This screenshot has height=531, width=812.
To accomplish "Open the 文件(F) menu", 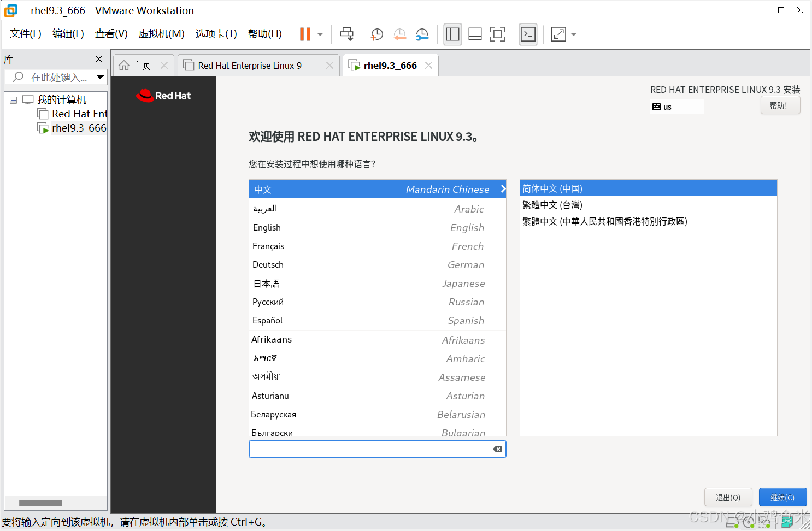I will click(26, 34).
